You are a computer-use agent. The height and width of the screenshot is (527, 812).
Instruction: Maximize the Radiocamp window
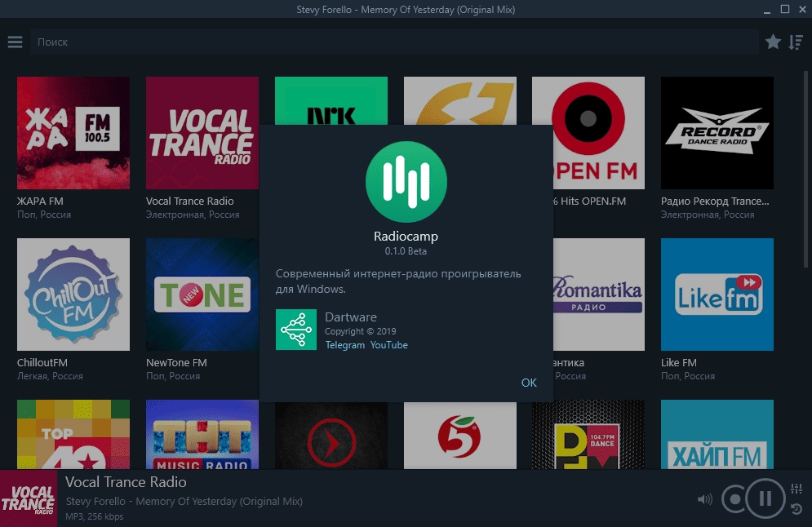click(785, 9)
